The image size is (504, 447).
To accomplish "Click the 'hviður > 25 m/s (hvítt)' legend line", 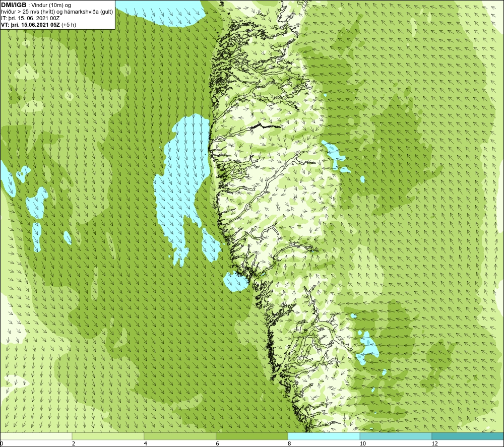I will click(x=57, y=12).
